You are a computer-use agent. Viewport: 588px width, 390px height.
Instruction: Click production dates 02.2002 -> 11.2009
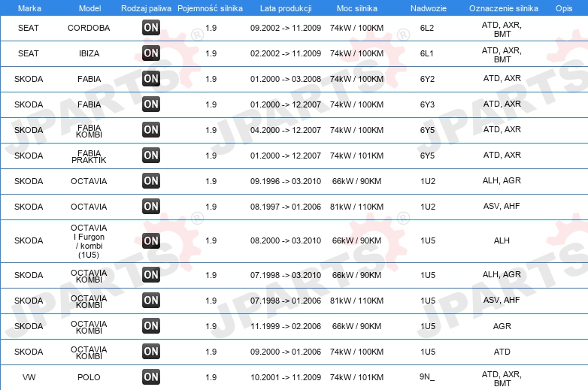coord(286,53)
